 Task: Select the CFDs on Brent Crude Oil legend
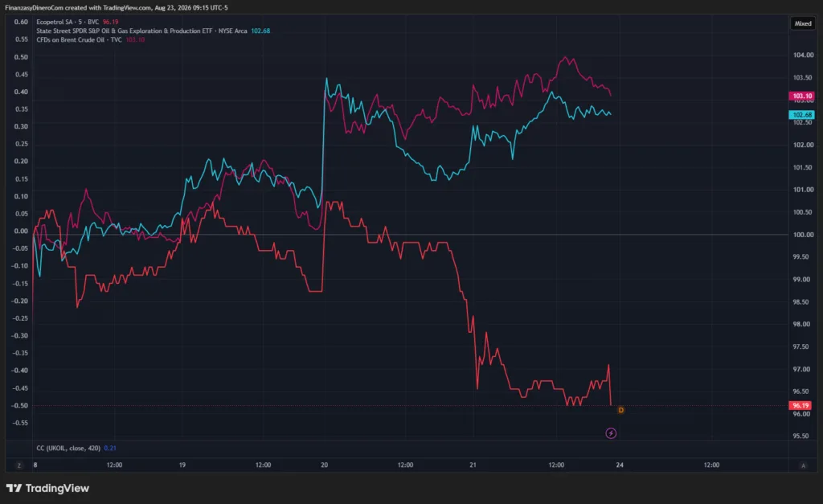point(79,40)
